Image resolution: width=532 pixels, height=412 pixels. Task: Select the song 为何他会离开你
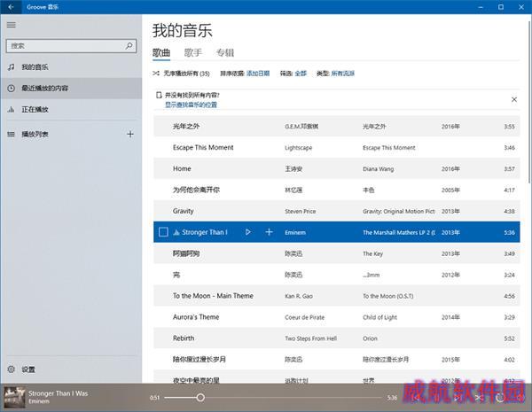[x=337, y=190]
